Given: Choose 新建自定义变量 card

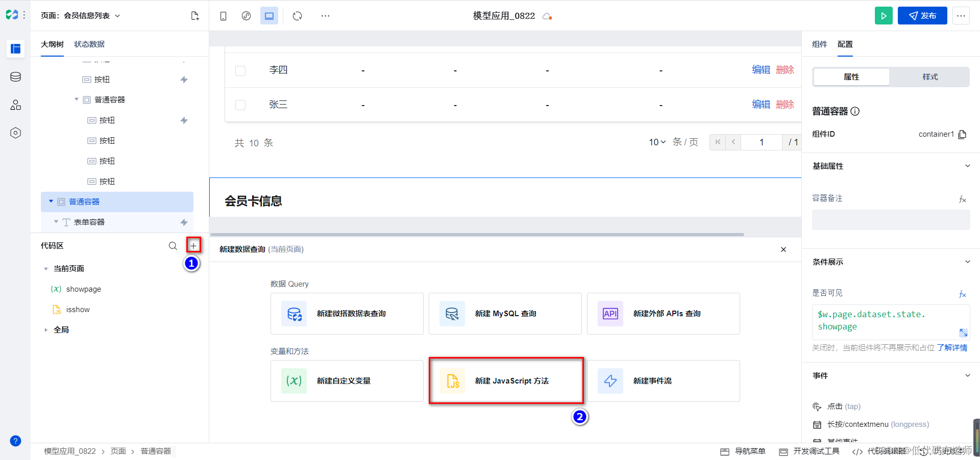Looking at the screenshot, I should (x=347, y=381).
